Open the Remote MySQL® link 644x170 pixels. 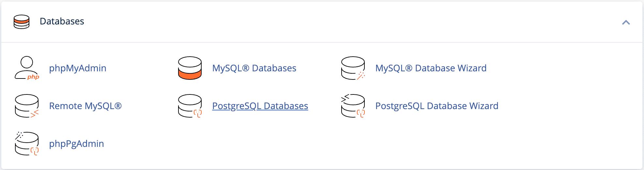(x=85, y=106)
